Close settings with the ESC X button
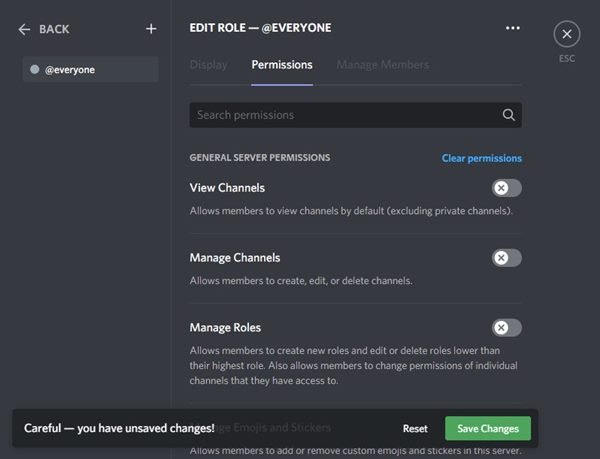Screen dimensions: 600x459 (567, 34)
